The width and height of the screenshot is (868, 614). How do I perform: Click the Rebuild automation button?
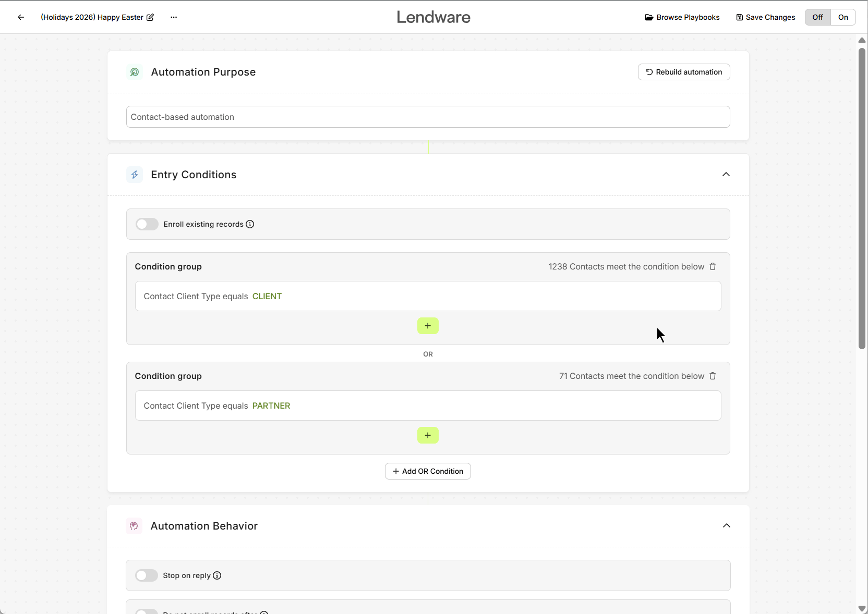683,72
